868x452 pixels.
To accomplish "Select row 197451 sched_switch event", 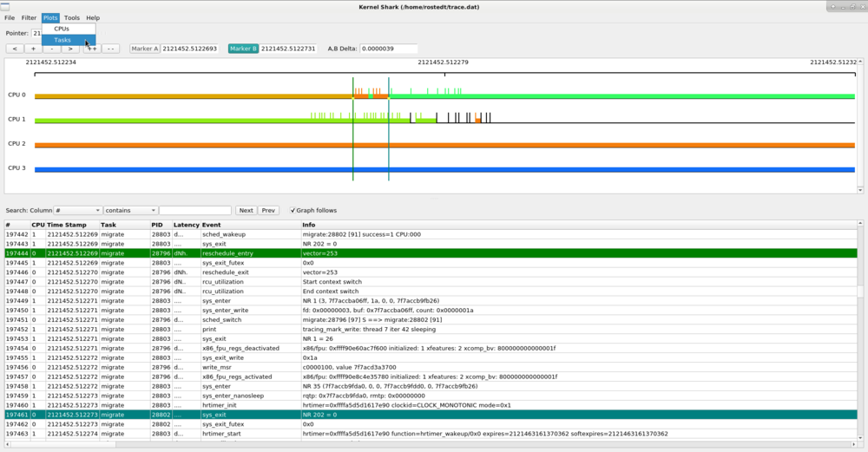I will coord(431,320).
